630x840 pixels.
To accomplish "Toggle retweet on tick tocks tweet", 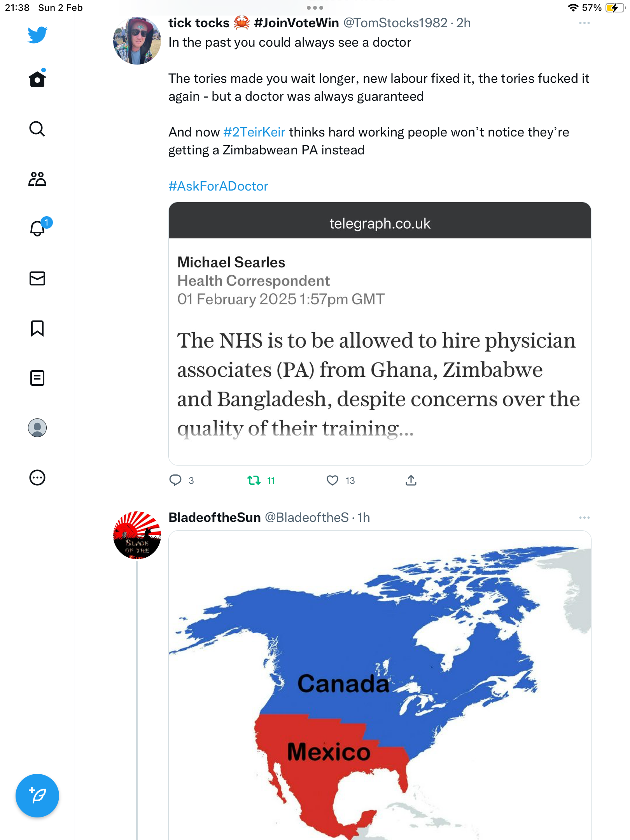I will click(x=254, y=481).
